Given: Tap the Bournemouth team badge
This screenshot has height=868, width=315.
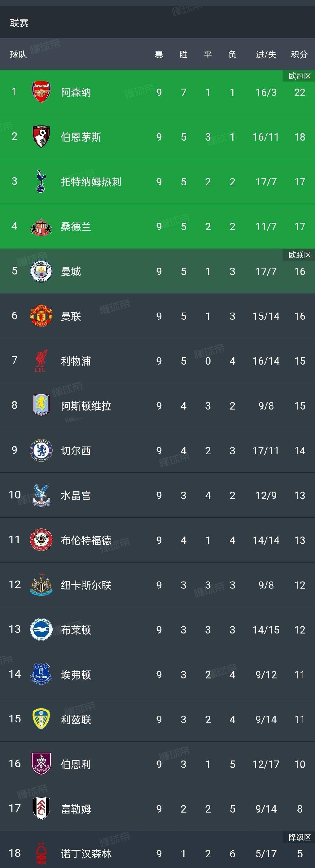Looking at the screenshot, I should click(41, 137).
